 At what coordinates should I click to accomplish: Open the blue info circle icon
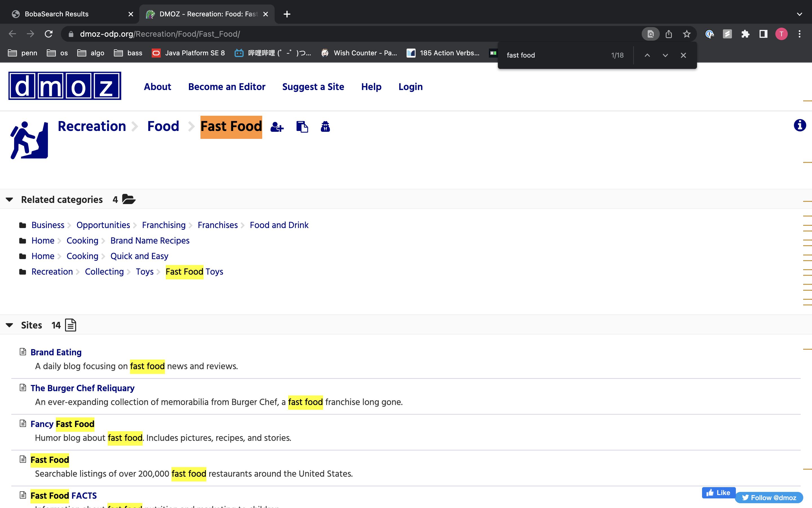click(800, 125)
